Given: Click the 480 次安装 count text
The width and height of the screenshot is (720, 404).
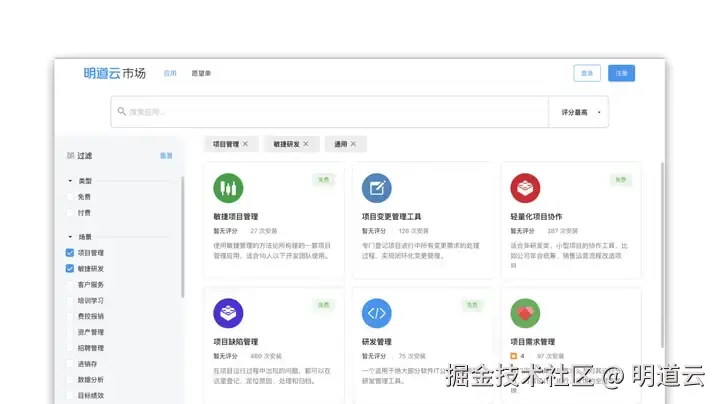Looking at the screenshot, I should pyautogui.click(x=266, y=356).
